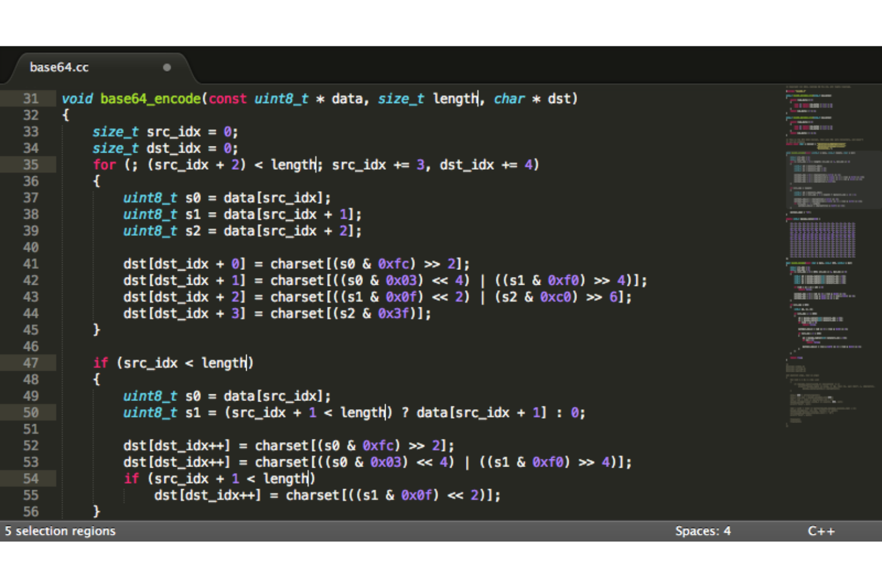Screen dimensions: 882x588
Task: Click the base64_encode function name
Action: pyautogui.click(x=150, y=99)
